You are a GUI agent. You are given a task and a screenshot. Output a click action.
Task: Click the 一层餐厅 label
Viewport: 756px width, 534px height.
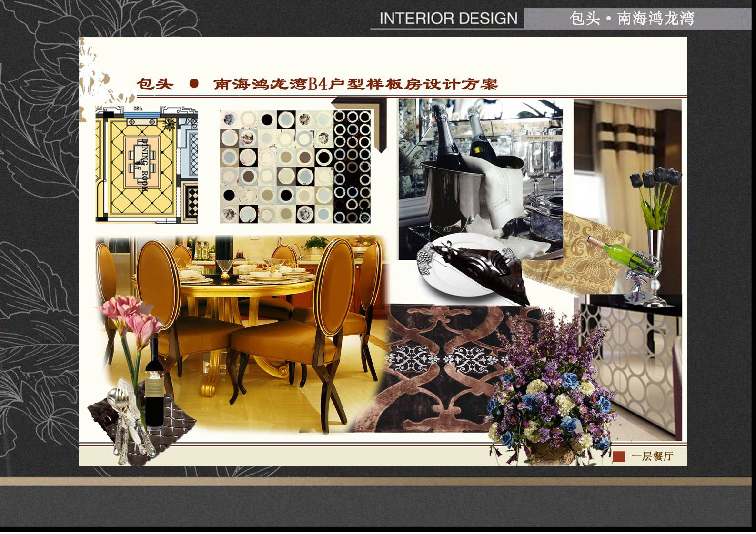click(652, 456)
